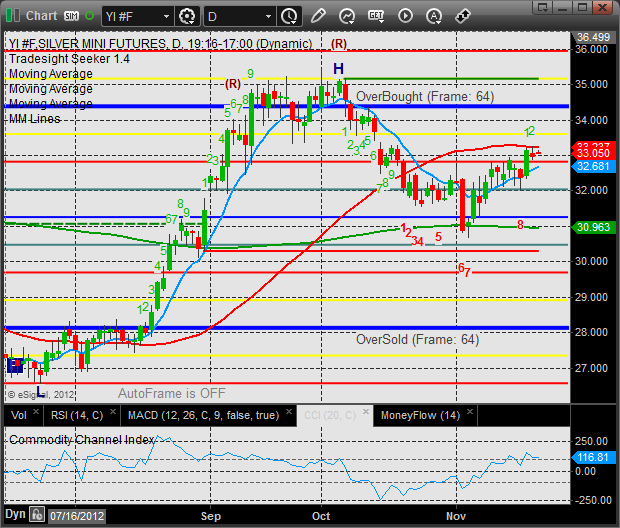Click the GET studies icon in toolbar
Screen dimensions: 620x528
tap(376, 16)
